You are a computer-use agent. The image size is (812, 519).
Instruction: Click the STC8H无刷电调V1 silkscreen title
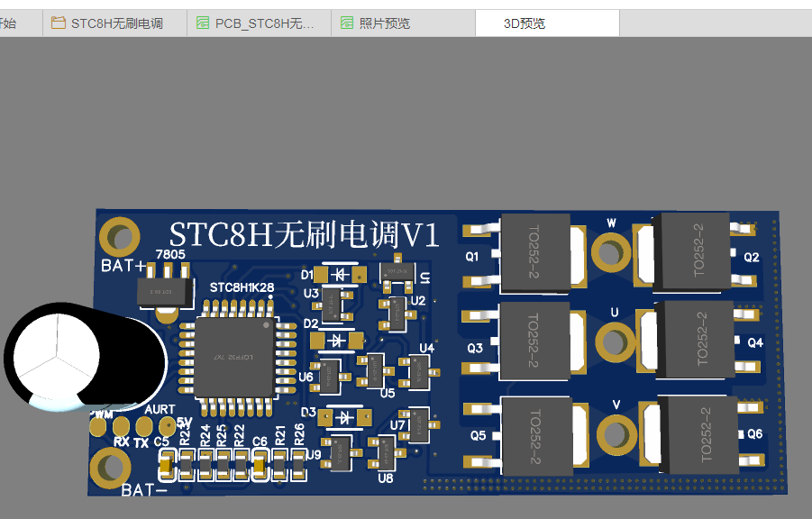(x=305, y=234)
